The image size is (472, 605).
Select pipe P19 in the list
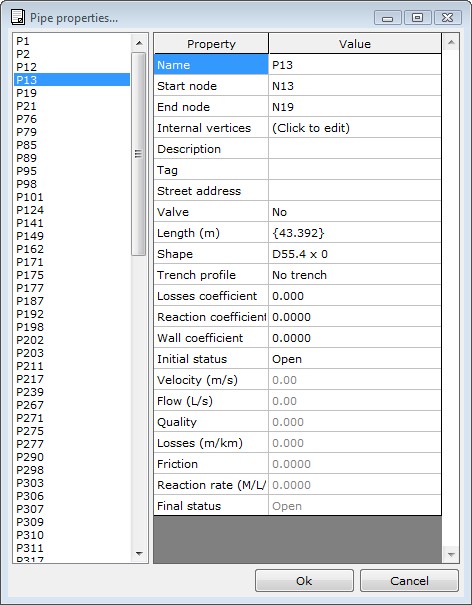tap(26, 93)
